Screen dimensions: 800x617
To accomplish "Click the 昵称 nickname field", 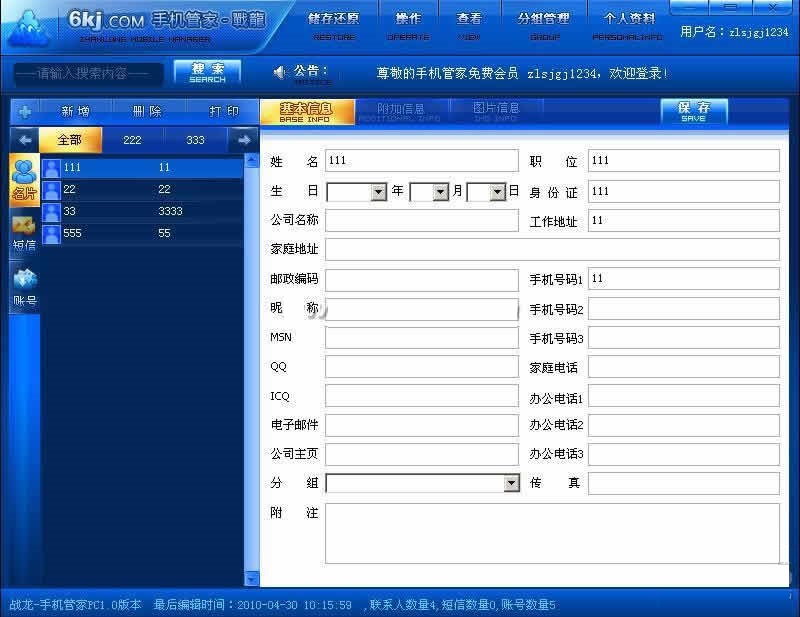I will click(x=421, y=309).
